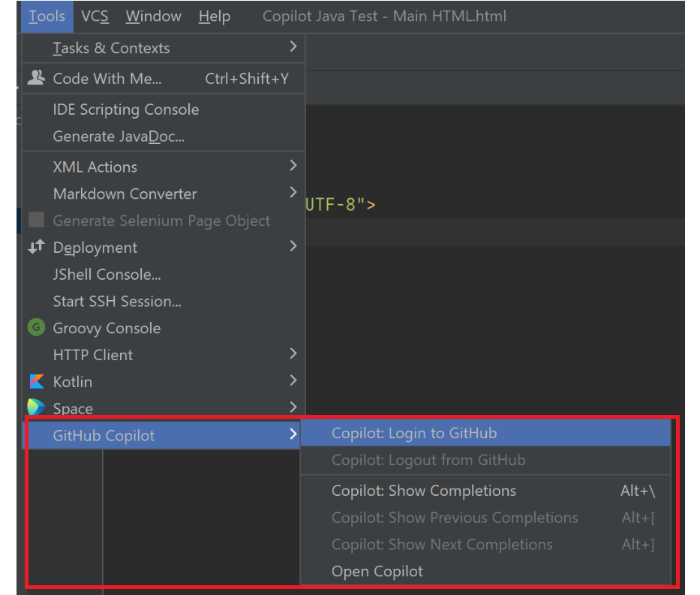Select Copilot: Show Completions
The width and height of the screenshot is (700, 595).
485,491
